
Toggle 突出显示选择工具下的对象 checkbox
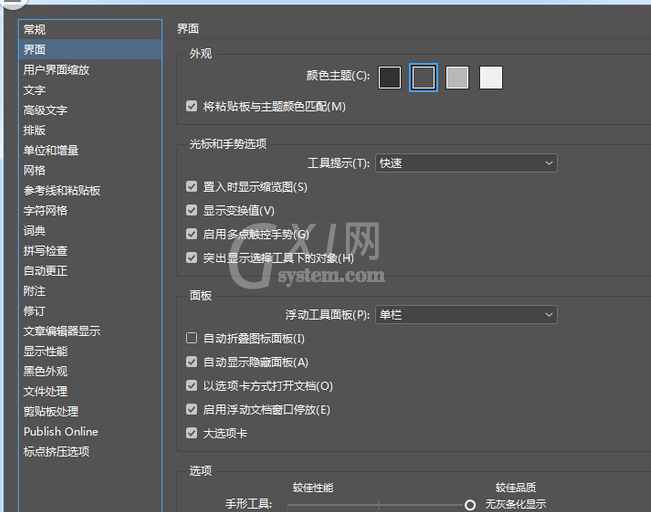click(x=191, y=258)
